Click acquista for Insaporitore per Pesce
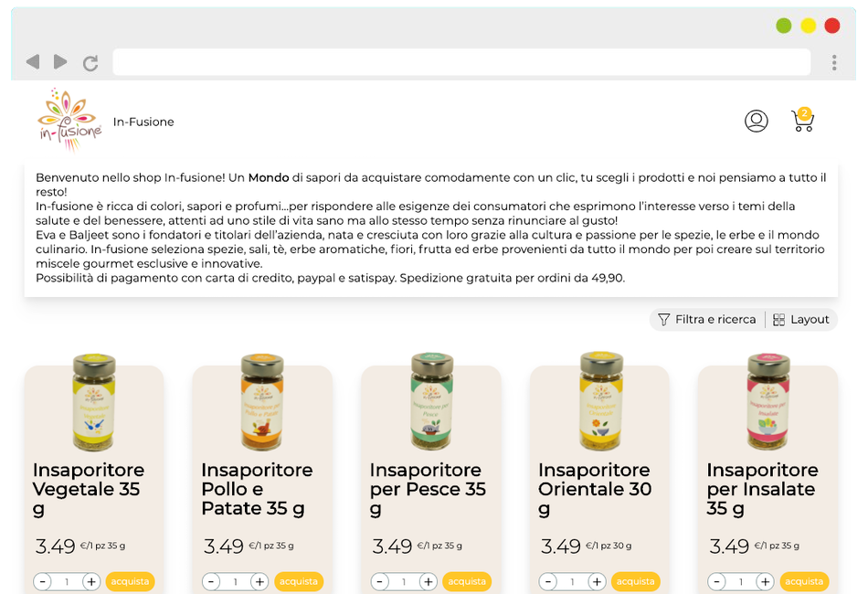The image size is (868, 594). (467, 582)
